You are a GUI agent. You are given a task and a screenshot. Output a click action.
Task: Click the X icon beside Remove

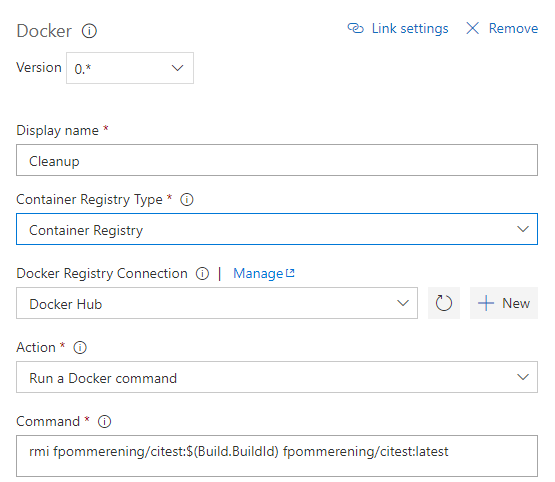click(x=473, y=28)
